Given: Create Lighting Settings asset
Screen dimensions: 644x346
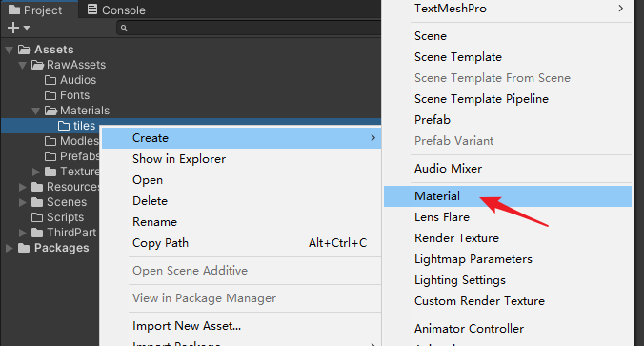Looking at the screenshot, I should coord(508,280).
